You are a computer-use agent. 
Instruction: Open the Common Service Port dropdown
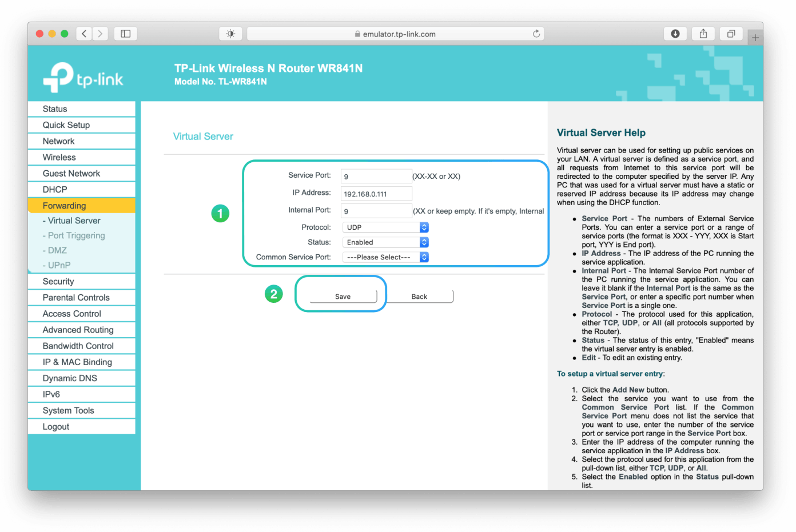coord(385,257)
